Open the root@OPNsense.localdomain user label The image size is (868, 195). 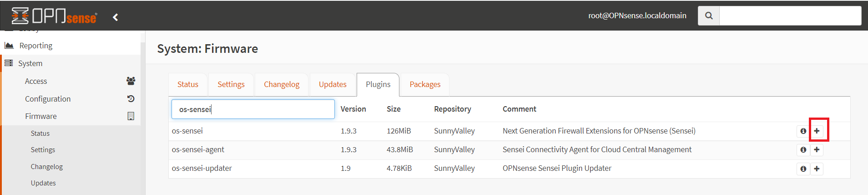point(637,15)
